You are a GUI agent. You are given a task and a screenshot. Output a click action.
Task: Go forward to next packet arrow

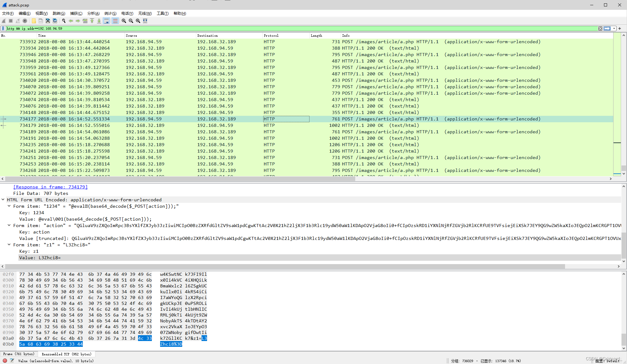78,21
